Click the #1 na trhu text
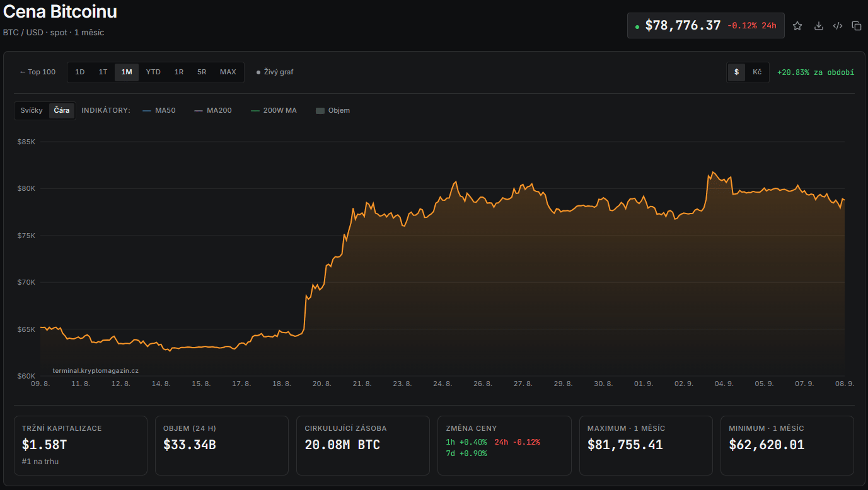868x490 pixels. 40,462
